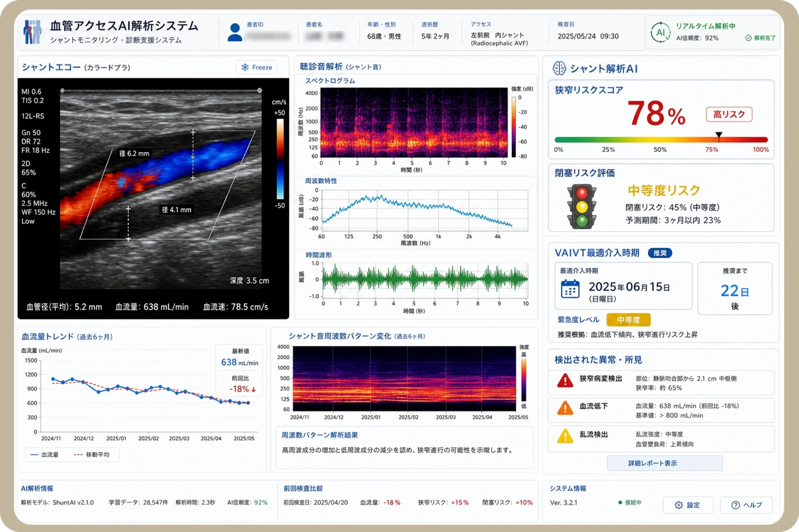Click the right handle of echo scan width

[x=260, y=90]
